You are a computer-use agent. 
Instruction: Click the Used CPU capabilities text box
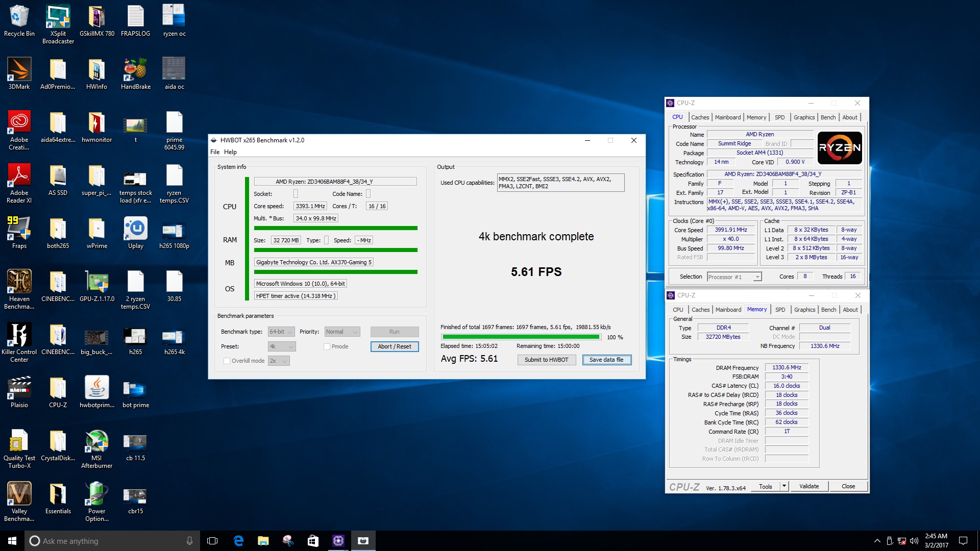pos(560,183)
